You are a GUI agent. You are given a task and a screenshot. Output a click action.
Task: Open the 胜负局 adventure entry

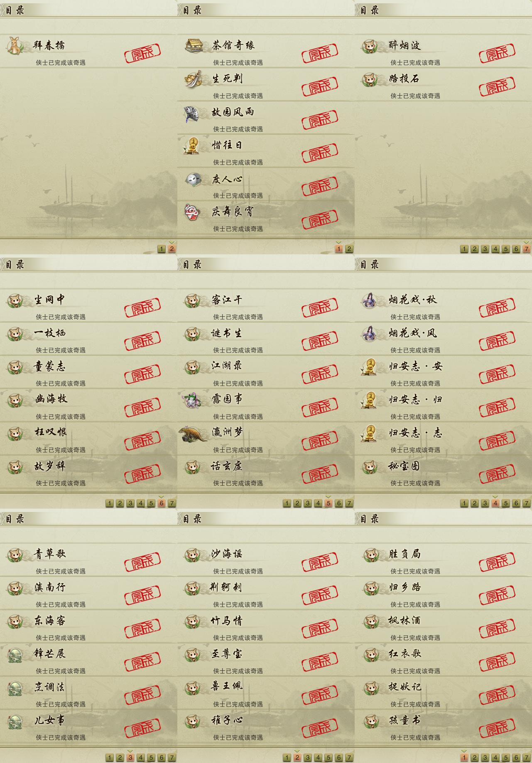(x=443, y=560)
